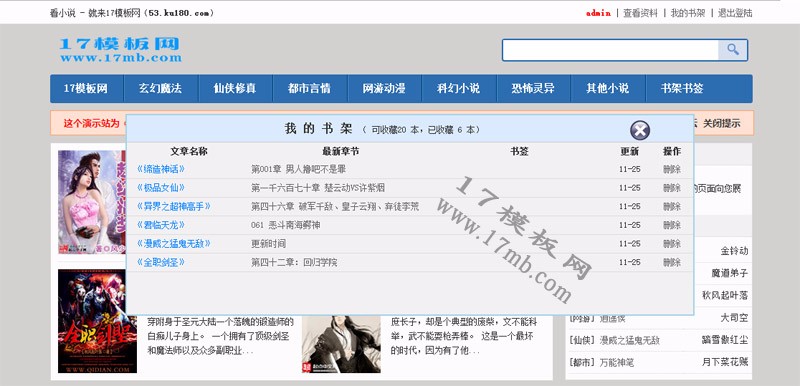Open the 恐怖灵异 category
The image size is (800, 386).
coord(533,89)
